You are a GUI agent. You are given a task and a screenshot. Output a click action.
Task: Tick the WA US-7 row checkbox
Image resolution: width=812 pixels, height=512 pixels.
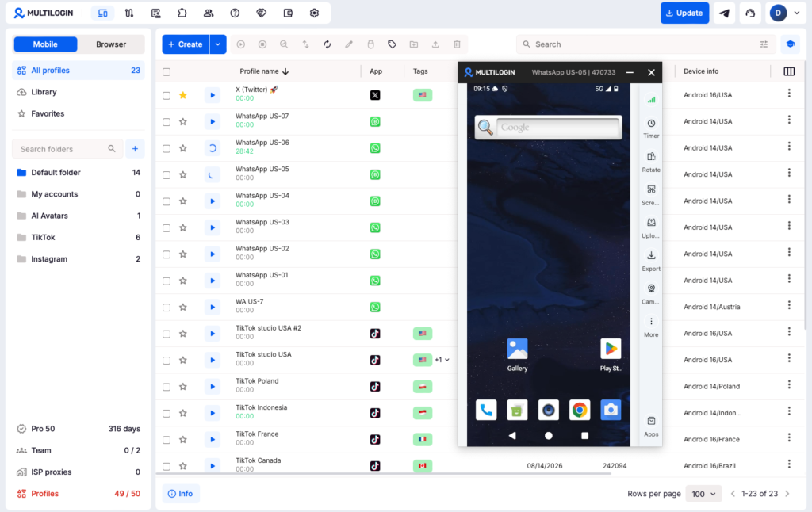click(x=167, y=308)
